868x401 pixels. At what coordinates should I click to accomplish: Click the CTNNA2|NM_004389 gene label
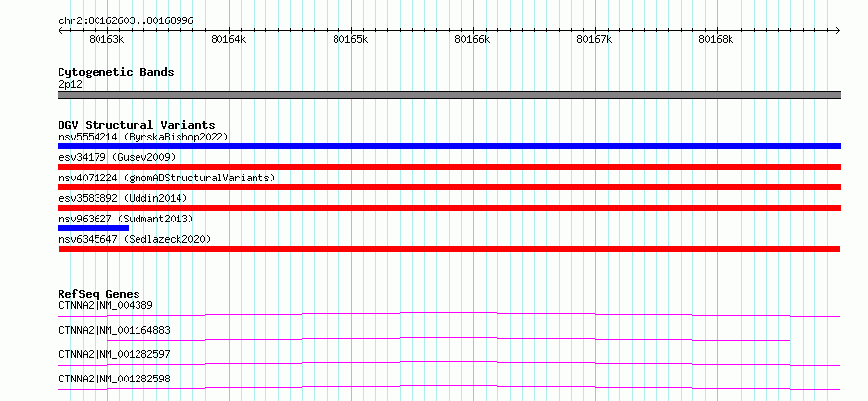tap(105, 305)
